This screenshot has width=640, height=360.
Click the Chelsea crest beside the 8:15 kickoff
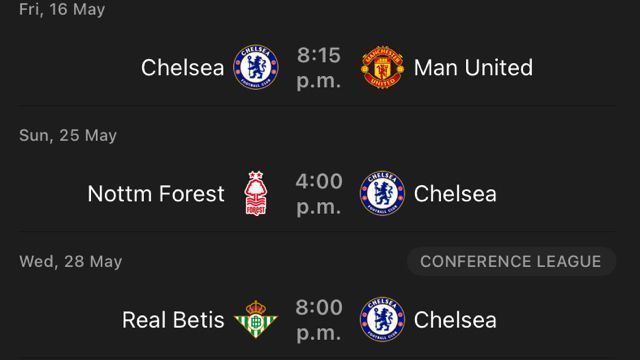pos(256,67)
